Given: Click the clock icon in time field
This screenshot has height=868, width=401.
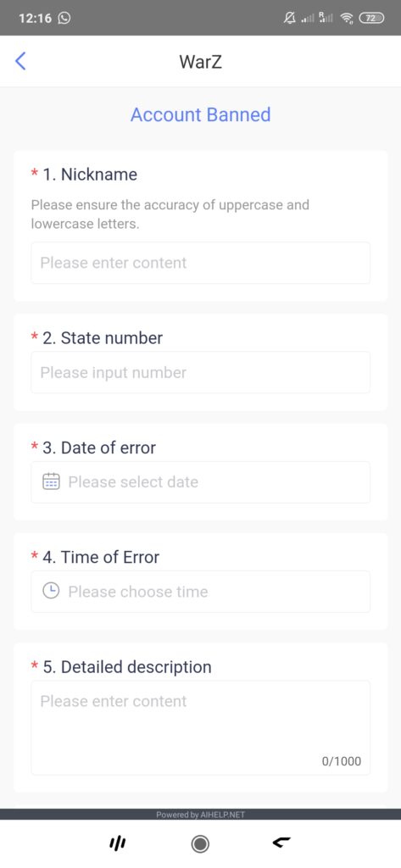Looking at the screenshot, I should pos(51,591).
